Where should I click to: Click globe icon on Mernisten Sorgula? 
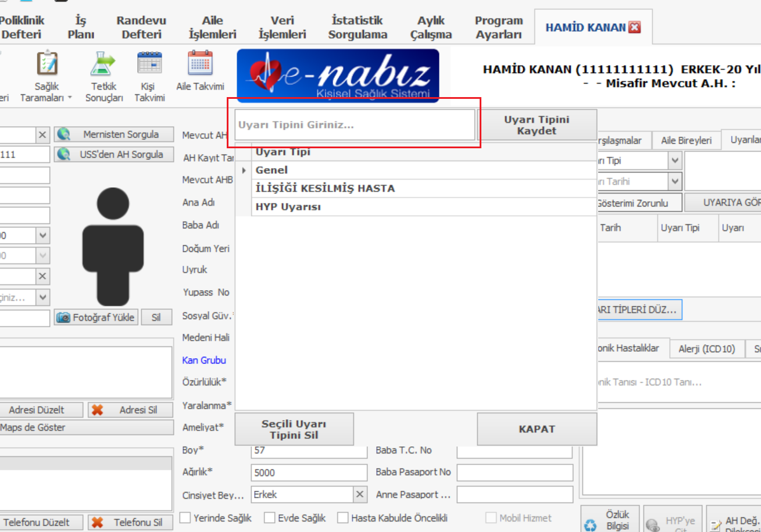[x=64, y=134]
